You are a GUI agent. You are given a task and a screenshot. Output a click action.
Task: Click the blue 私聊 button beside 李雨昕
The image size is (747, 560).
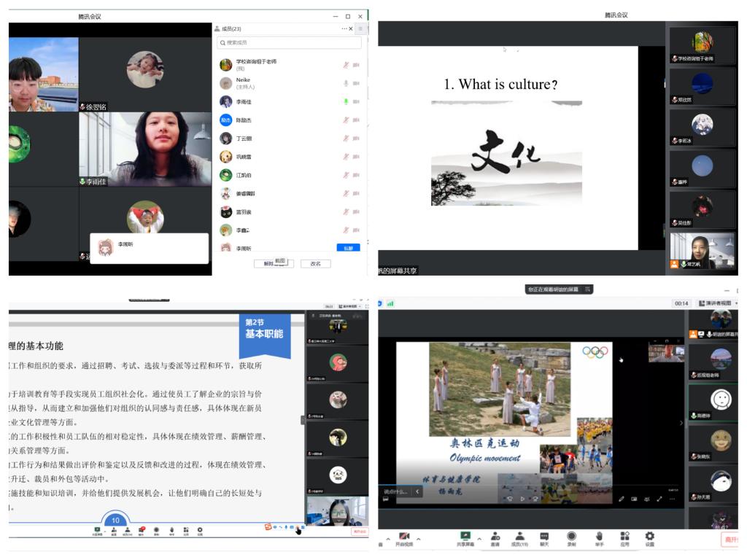click(348, 248)
